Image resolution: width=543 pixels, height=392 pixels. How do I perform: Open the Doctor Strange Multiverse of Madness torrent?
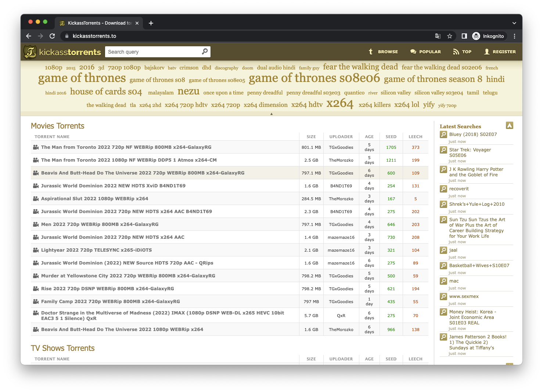[162, 316]
